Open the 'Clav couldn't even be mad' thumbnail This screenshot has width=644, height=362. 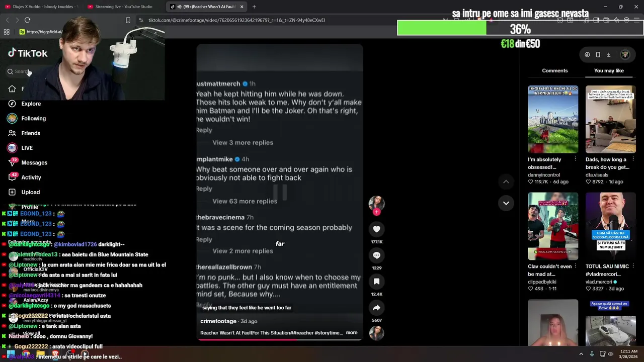click(x=553, y=226)
